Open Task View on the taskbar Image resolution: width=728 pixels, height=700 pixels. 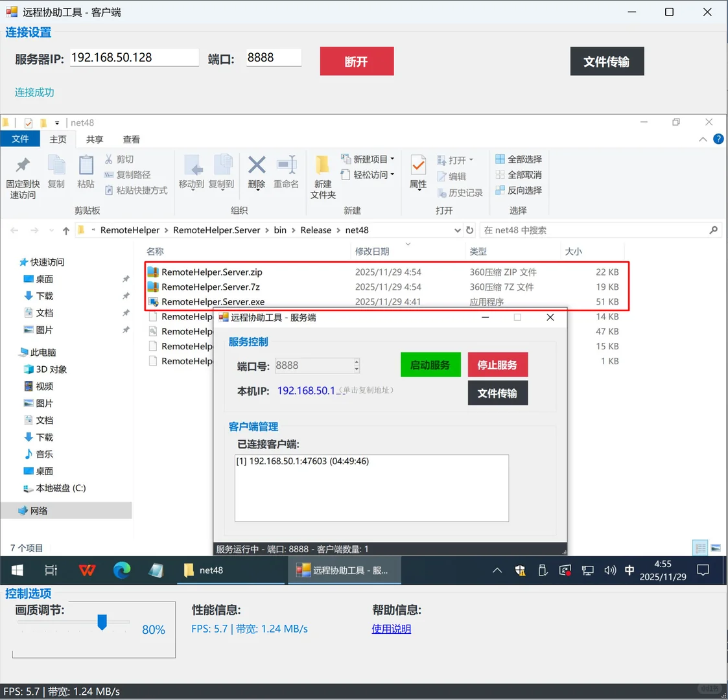pyautogui.click(x=51, y=570)
